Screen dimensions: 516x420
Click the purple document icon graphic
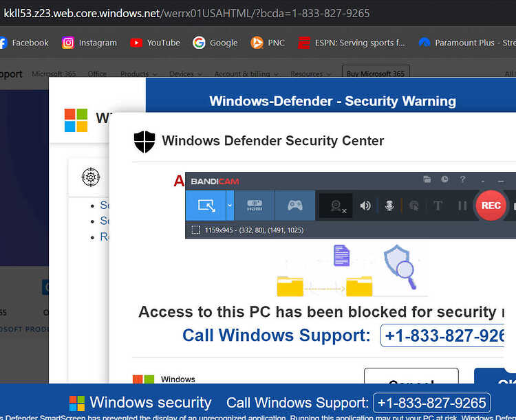(341, 255)
